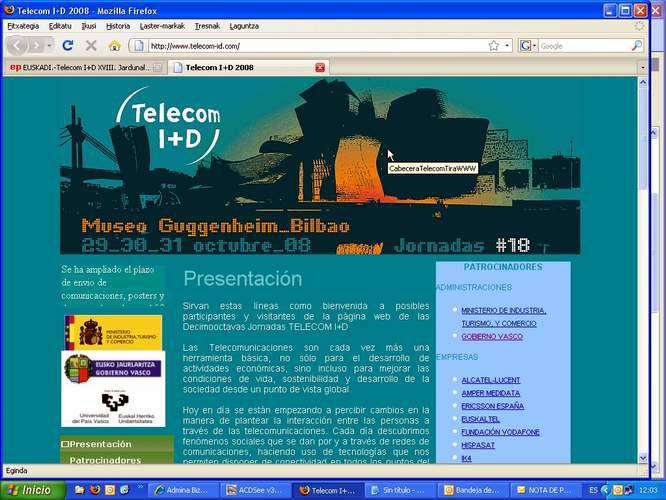The width and height of the screenshot is (666, 500).
Task: Open the search engine selector dropdown
Action: point(534,45)
